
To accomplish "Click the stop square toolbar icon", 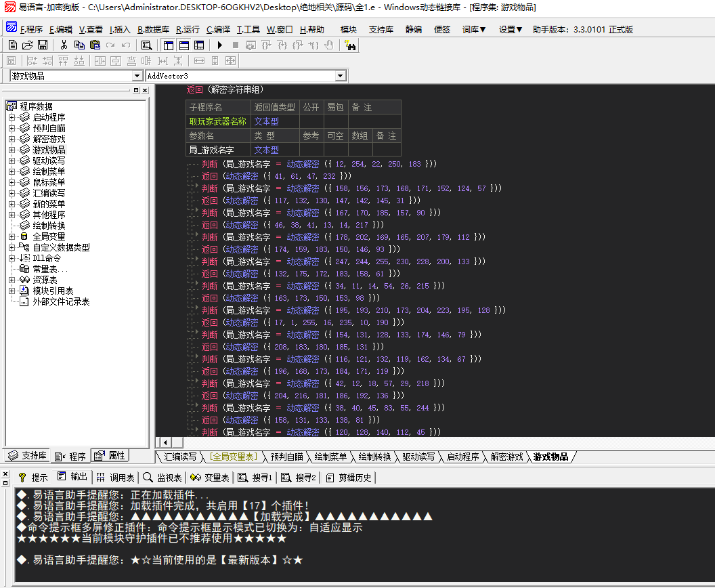I will (x=236, y=45).
